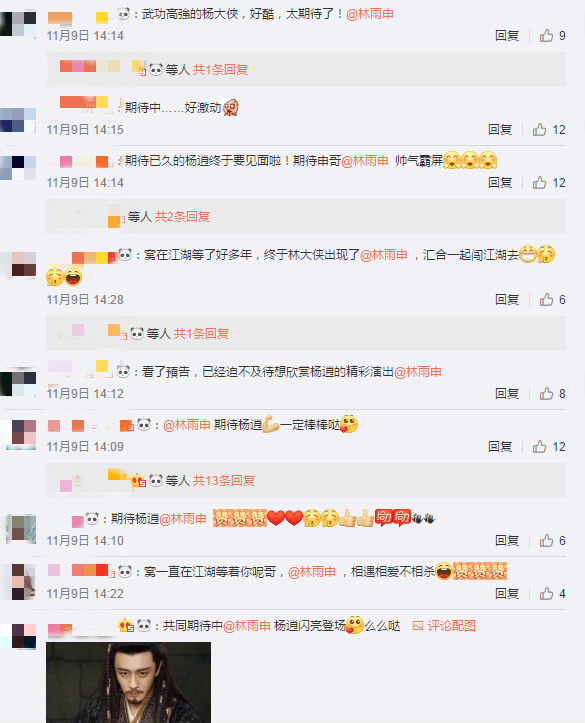
Task: Reply to the 期待中 好激动 comment
Action: 500,130
